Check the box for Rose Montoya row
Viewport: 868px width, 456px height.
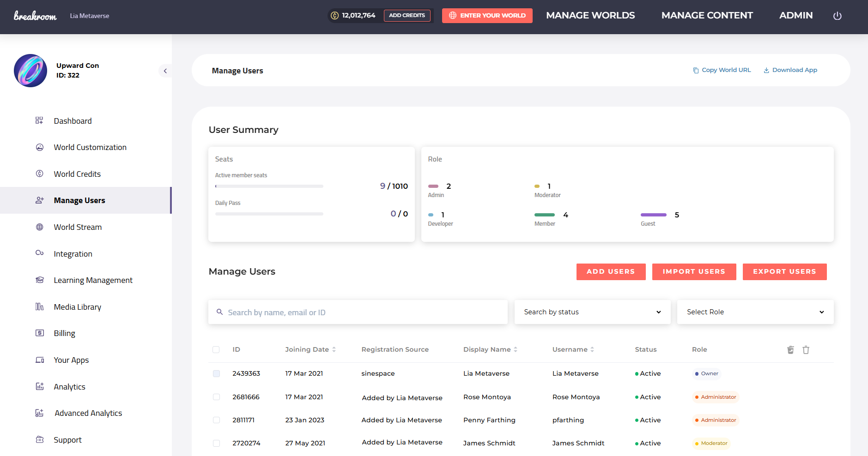tap(216, 397)
